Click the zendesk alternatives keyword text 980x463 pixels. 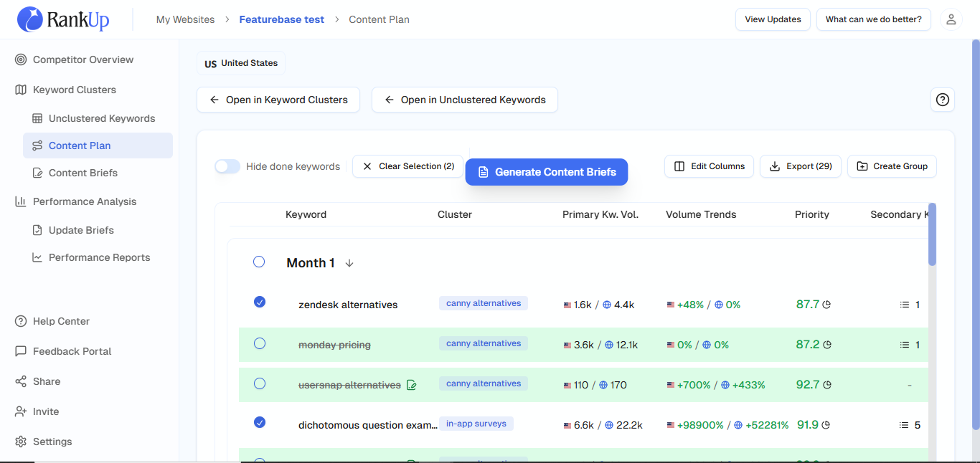(348, 305)
